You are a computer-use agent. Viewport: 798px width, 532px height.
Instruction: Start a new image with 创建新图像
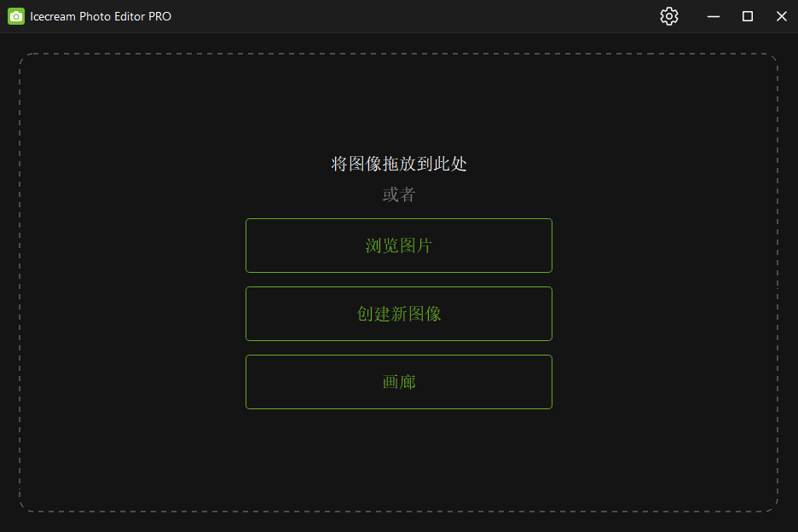(x=398, y=314)
